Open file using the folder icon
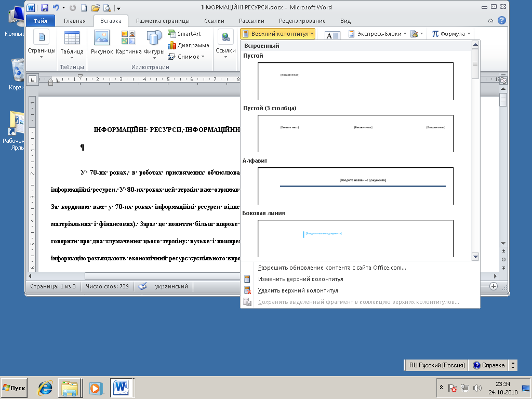 tap(96, 7)
